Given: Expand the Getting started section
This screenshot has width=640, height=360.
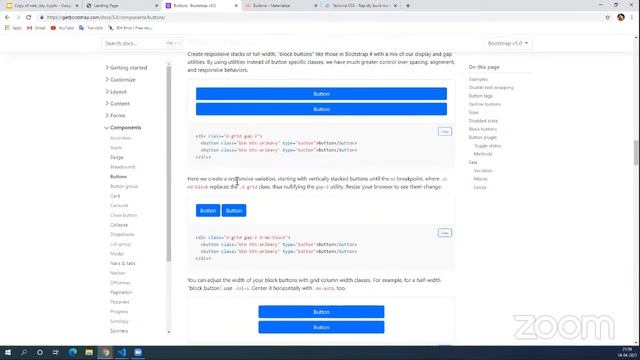Looking at the screenshot, I should point(127,68).
